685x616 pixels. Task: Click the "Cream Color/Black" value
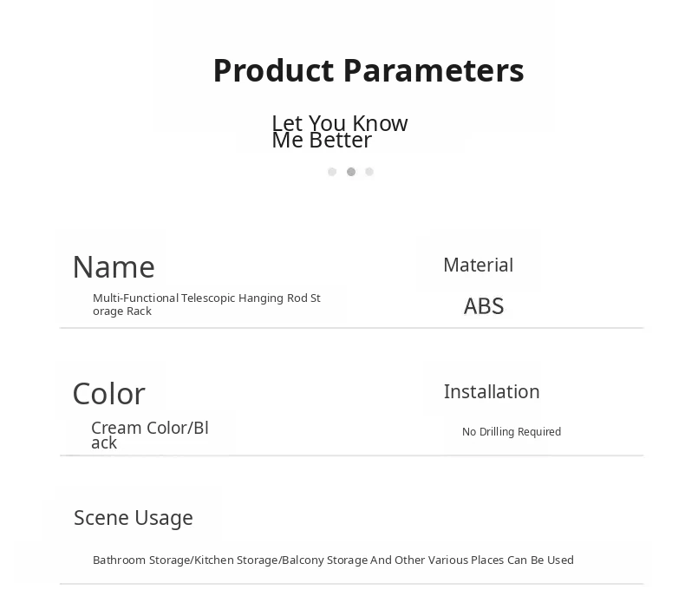click(x=149, y=435)
